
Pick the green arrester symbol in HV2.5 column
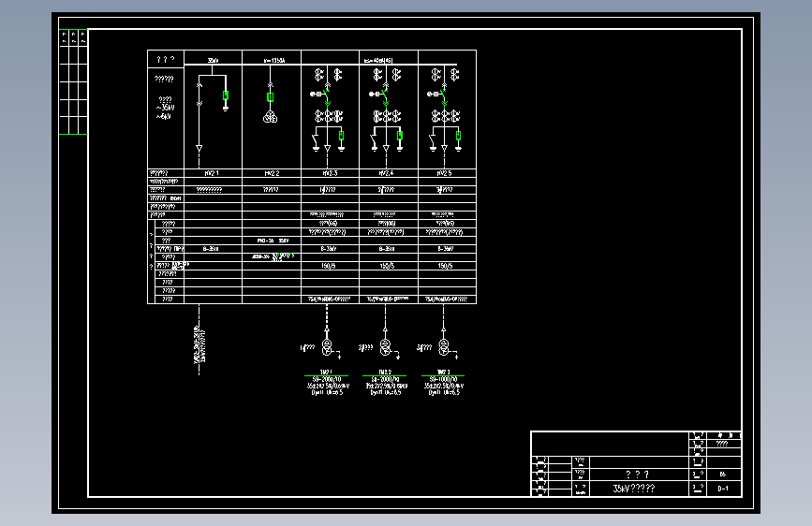pyautogui.click(x=458, y=136)
